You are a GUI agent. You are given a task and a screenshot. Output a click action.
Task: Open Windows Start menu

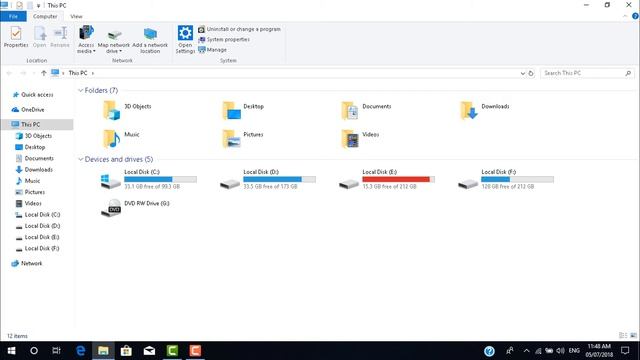11,351
